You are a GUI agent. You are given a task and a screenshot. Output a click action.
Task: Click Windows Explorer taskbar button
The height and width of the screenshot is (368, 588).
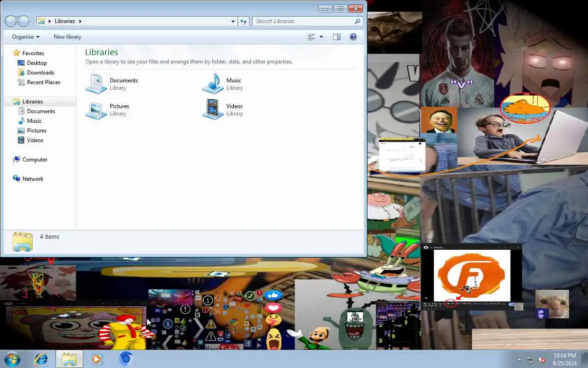point(69,359)
